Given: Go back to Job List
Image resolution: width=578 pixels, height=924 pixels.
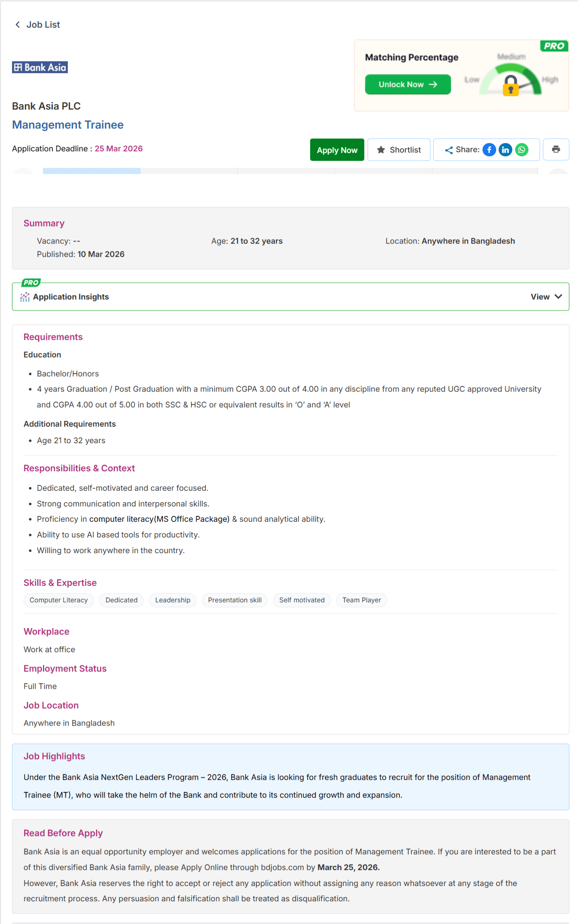Looking at the screenshot, I should 43,25.
